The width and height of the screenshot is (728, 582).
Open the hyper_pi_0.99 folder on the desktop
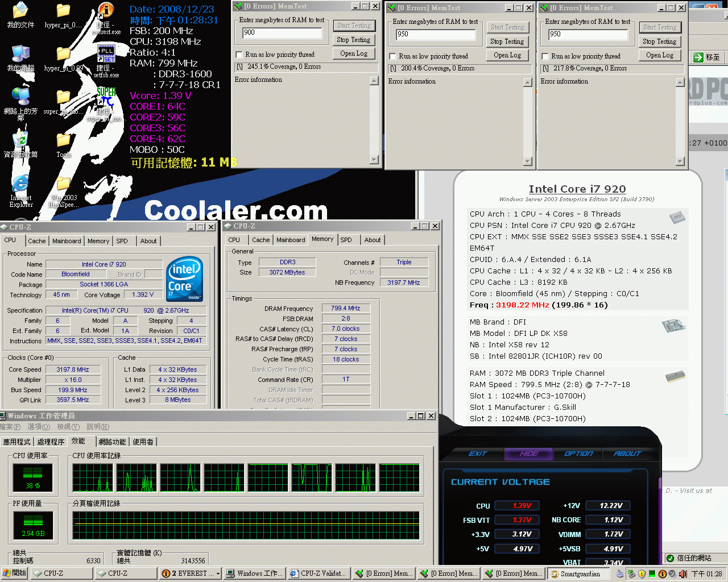pos(64,59)
